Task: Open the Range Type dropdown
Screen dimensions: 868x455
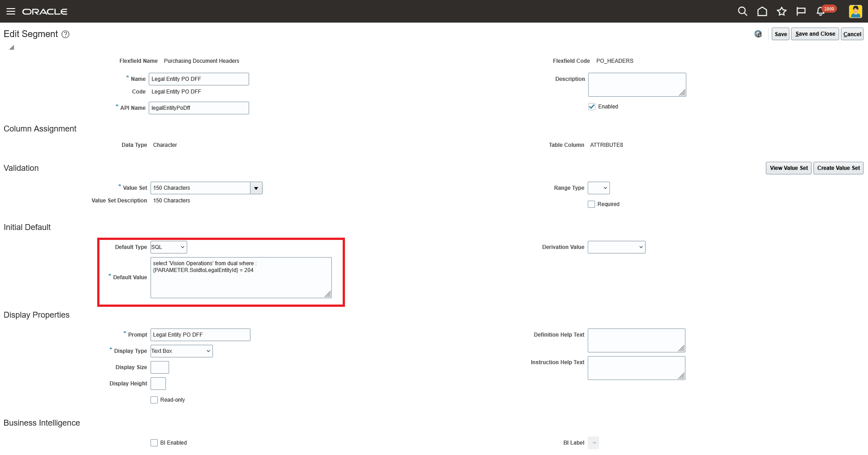Action: (599, 188)
